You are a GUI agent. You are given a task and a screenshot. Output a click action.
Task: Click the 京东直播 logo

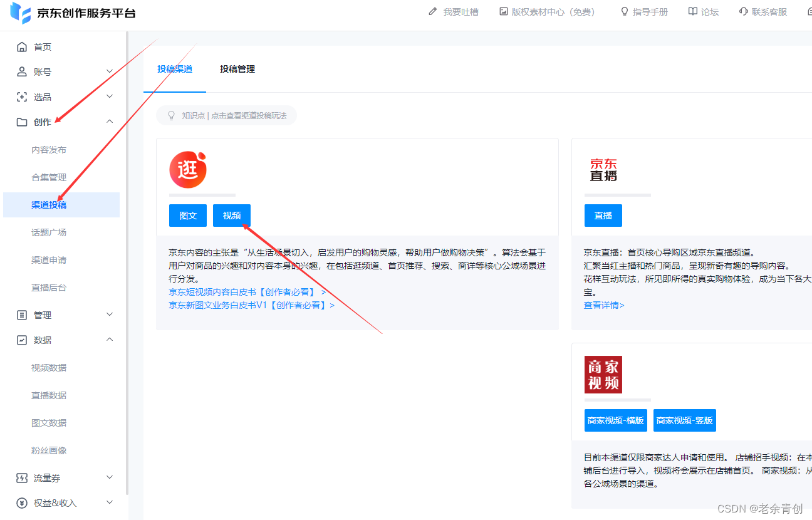(x=603, y=170)
